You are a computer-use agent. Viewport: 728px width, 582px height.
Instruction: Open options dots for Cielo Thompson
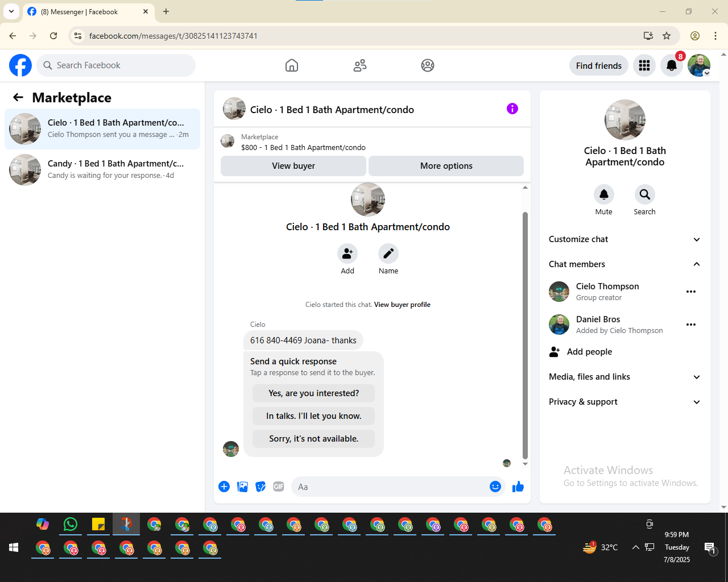coord(691,292)
